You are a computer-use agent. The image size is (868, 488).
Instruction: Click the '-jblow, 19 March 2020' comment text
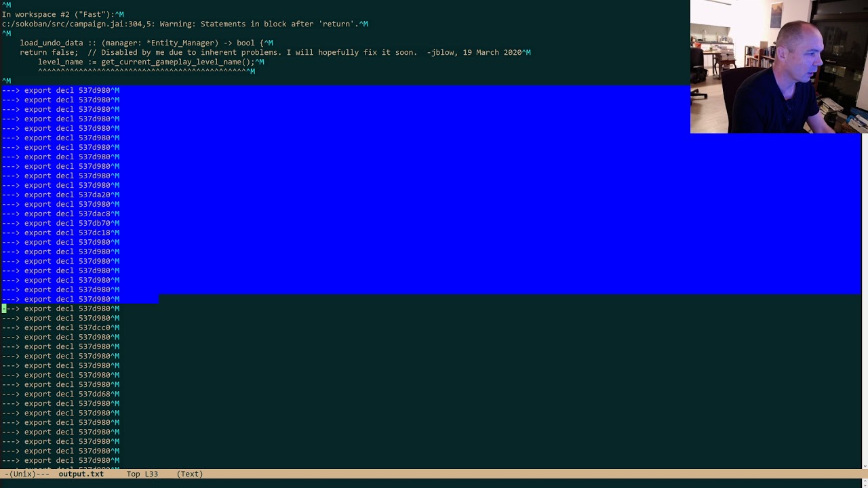coord(474,52)
